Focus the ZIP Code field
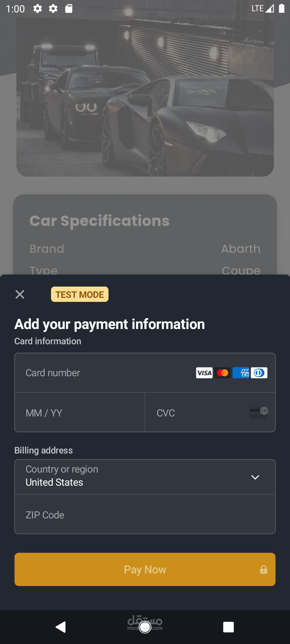Viewport: 290px width, 644px height. (145, 515)
